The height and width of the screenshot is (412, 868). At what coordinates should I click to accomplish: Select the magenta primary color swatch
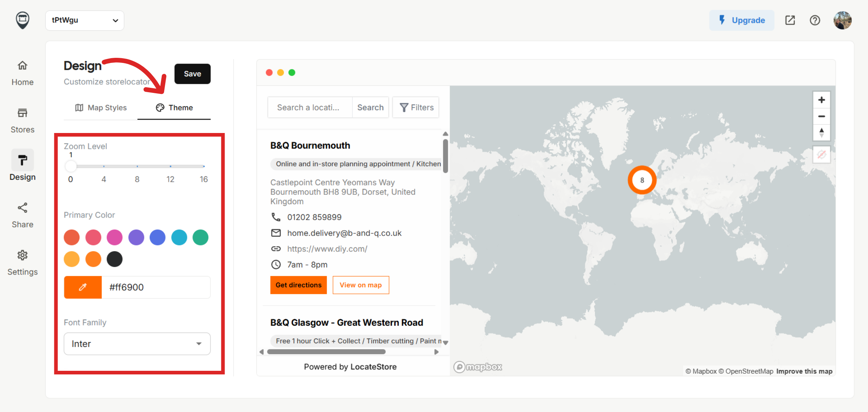[115, 237]
